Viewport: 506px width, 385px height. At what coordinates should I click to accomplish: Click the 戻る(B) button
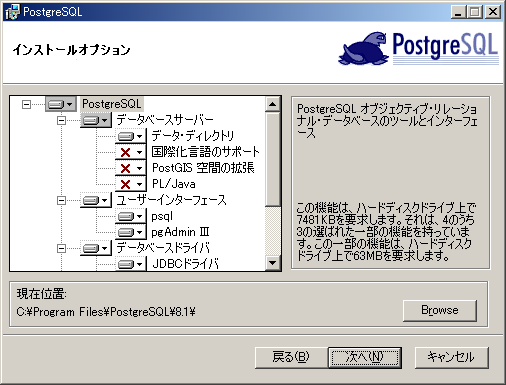291,358
